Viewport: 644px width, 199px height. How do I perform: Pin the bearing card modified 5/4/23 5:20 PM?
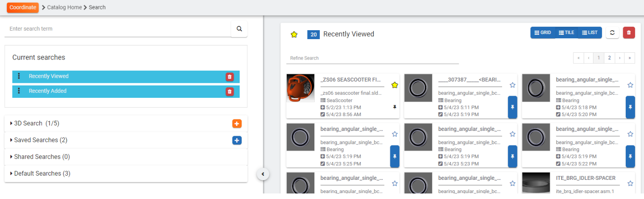[630, 107]
